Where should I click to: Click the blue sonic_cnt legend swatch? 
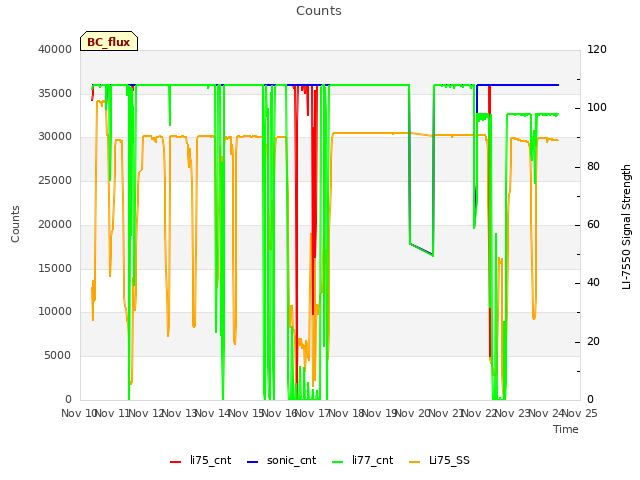pyautogui.click(x=253, y=462)
